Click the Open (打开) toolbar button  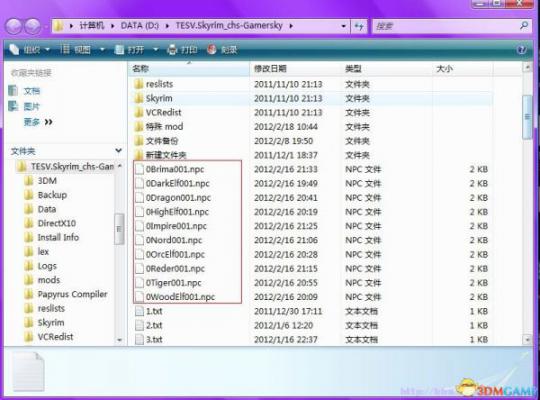click(x=129, y=50)
